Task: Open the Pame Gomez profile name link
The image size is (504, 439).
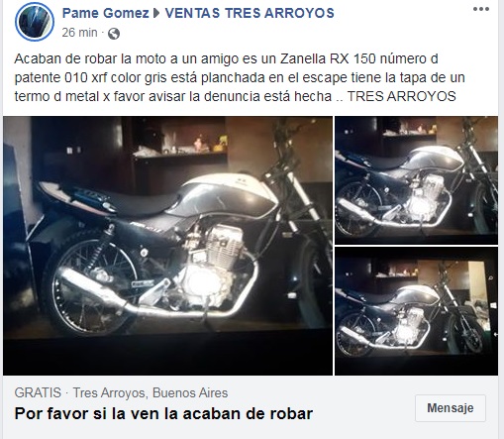Action: tap(106, 13)
